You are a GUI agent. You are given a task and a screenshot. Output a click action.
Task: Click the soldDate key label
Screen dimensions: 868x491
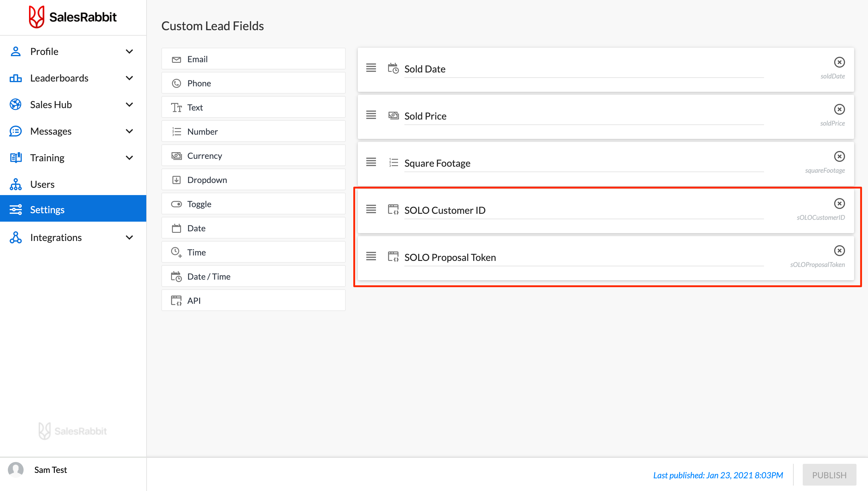tap(833, 76)
